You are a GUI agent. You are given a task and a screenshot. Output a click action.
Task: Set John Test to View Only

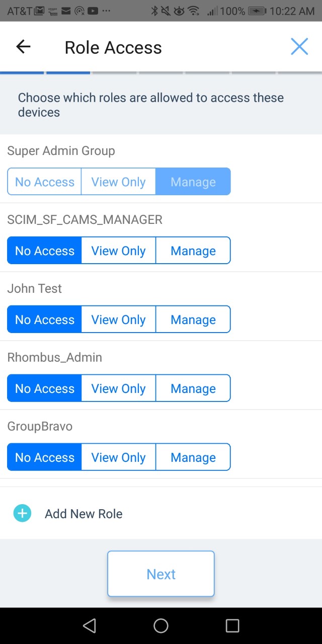pos(118,319)
